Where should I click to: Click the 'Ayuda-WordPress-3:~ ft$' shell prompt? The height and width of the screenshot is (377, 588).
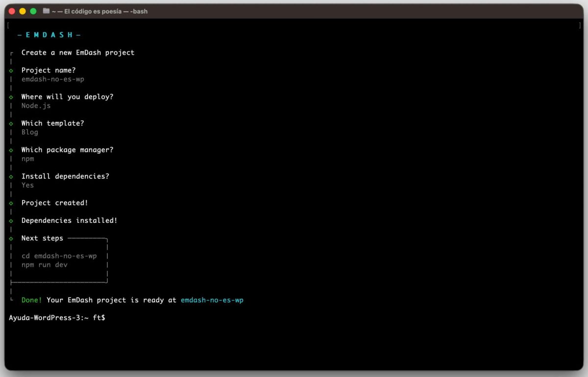[57, 318]
